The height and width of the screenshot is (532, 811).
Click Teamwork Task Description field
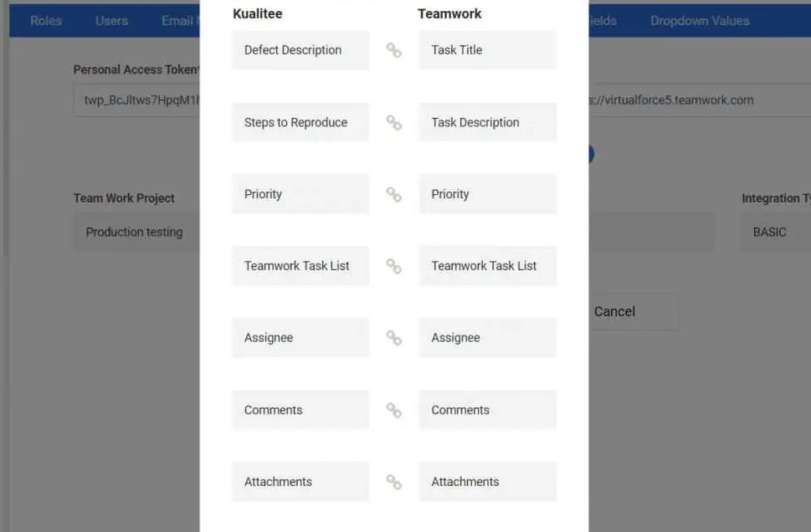487,122
